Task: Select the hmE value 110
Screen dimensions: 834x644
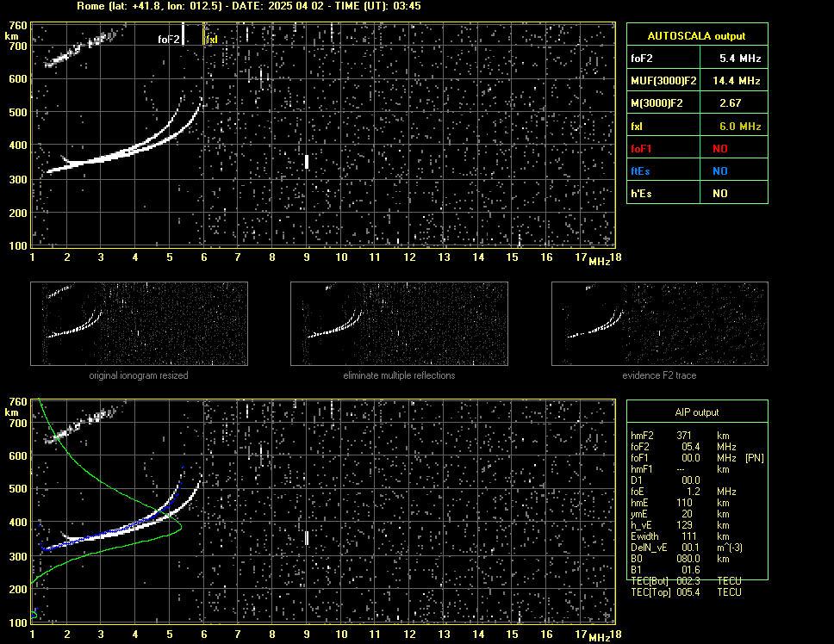Action: coord(684,503)
